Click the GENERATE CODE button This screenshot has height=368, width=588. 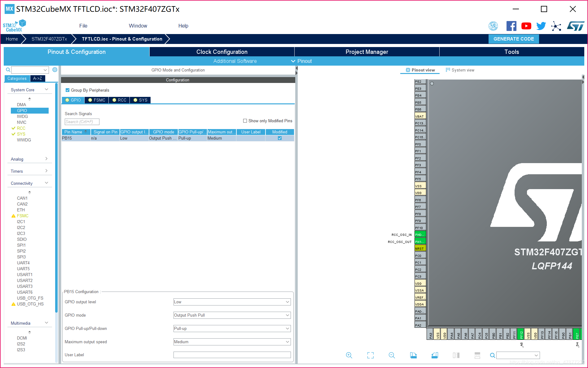[x=514, y=39]
